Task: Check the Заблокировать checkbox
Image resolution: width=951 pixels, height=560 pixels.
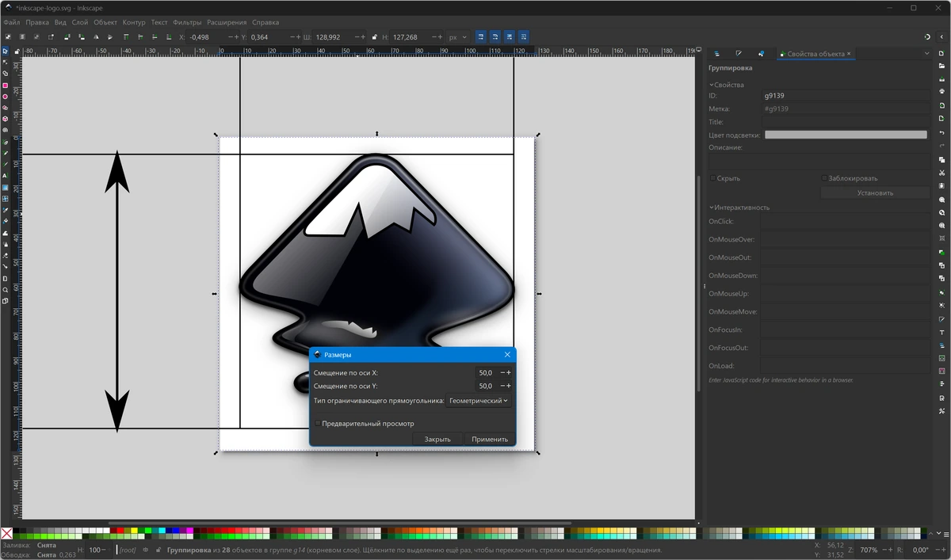Action: 824,178
